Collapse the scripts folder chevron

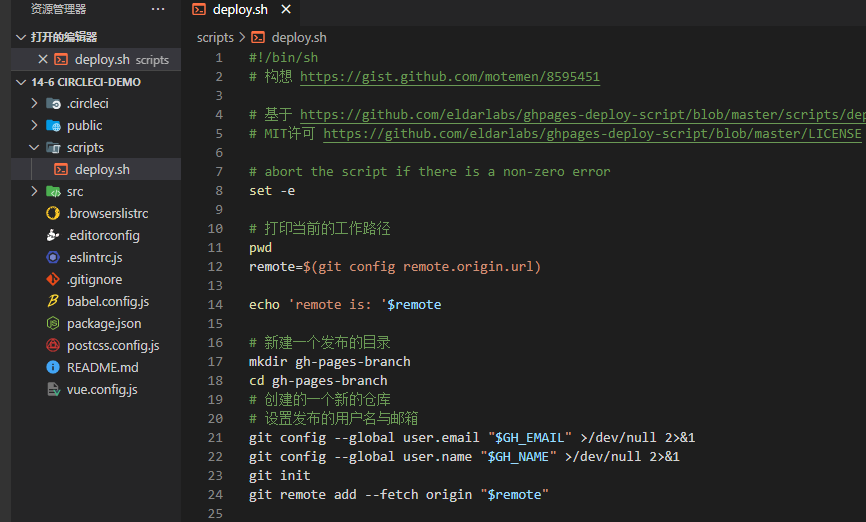point(34,147)
